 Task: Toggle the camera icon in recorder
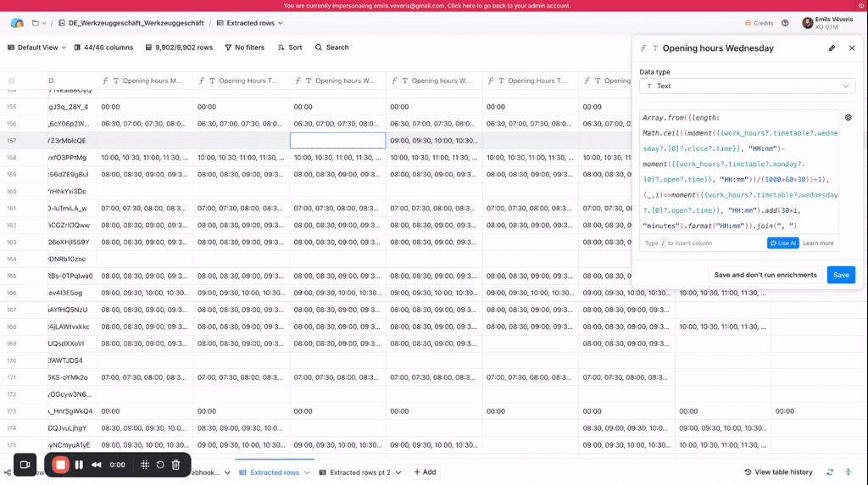click(x=25, y=465)
